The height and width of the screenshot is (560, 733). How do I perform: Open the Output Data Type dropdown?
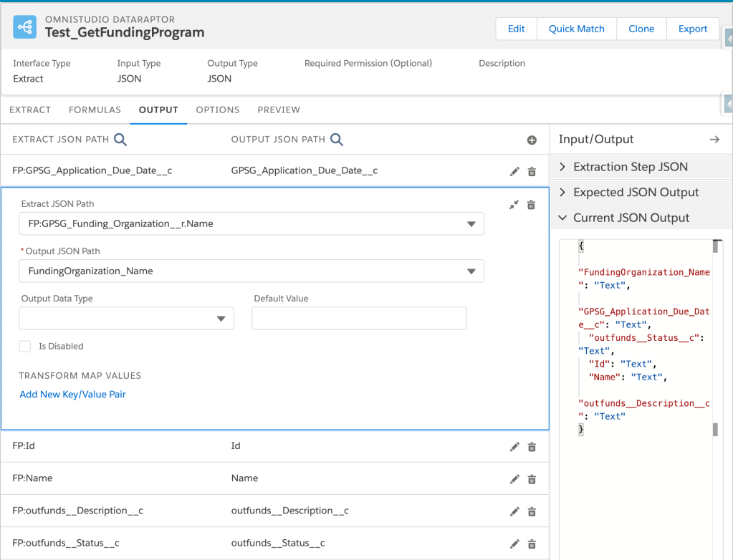pyautogui.click(x=126, y=319)
